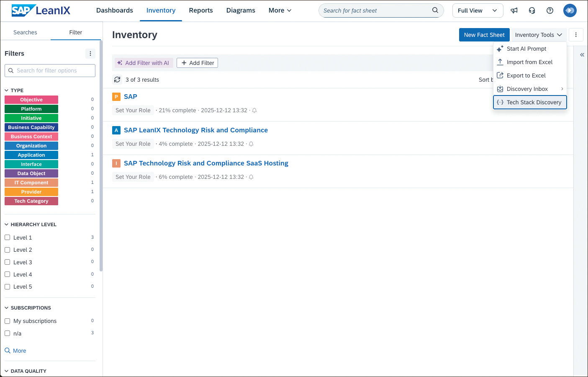Screen dimensions: 588x377
Task: Click the IT Component icon next to SaaS Hosting
Action: click(116, 163)
